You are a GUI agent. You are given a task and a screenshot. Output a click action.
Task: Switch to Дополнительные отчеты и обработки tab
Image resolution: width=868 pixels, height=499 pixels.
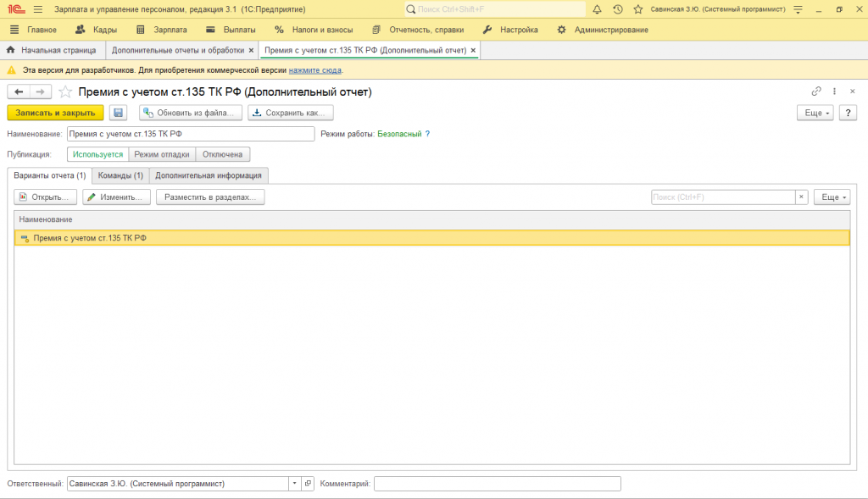pyautogui.click(x=178, y=50)
